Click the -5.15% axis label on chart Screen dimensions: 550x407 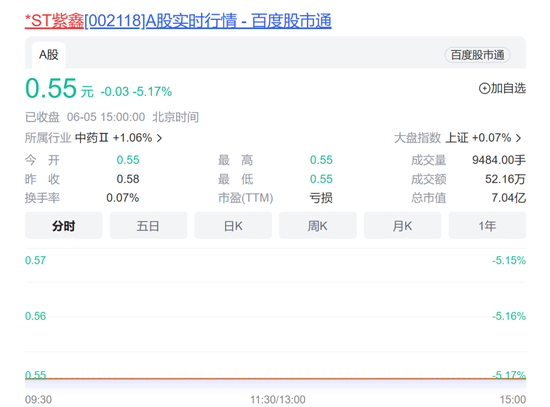click(x=509, y=260)
